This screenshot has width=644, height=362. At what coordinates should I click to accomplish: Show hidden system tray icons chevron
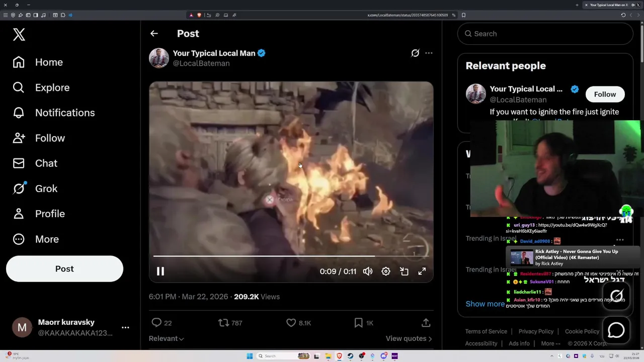tap(552, 356)
